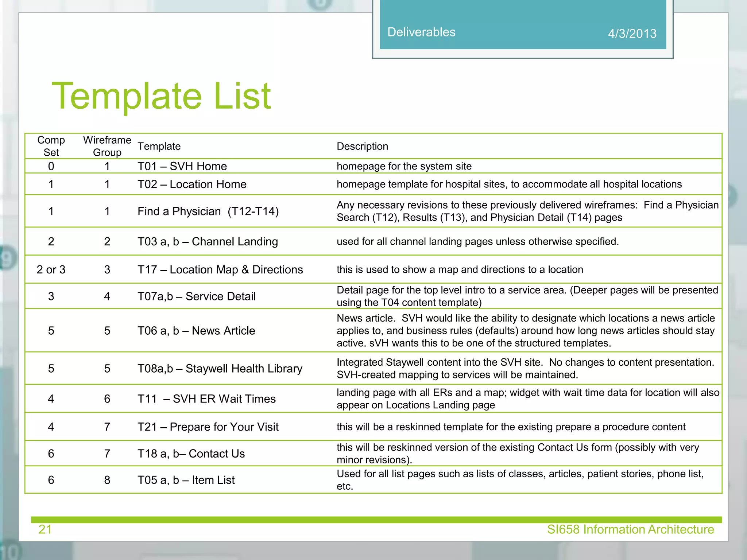The height and width of the screenshot is (560, 747).
Task: Click Comp Set '0' in SVH Home row
Action: (x=51, y=166)
